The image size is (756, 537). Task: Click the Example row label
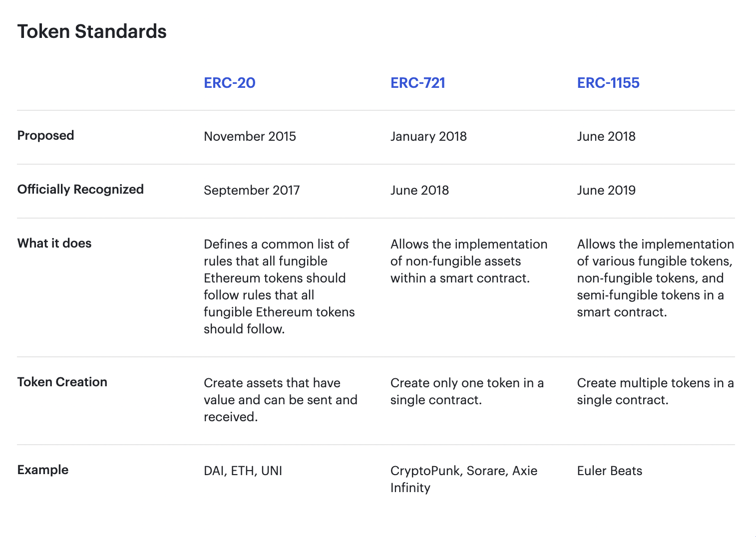(x=43, y=470)
